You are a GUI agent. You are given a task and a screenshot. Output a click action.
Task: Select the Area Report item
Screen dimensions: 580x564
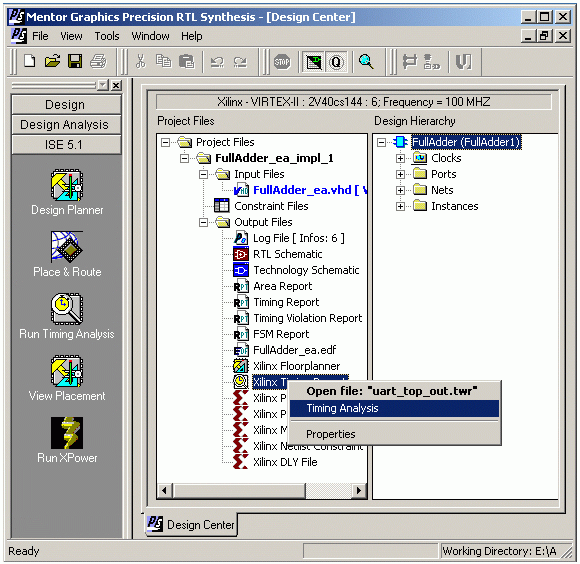[x=283, y=286]
